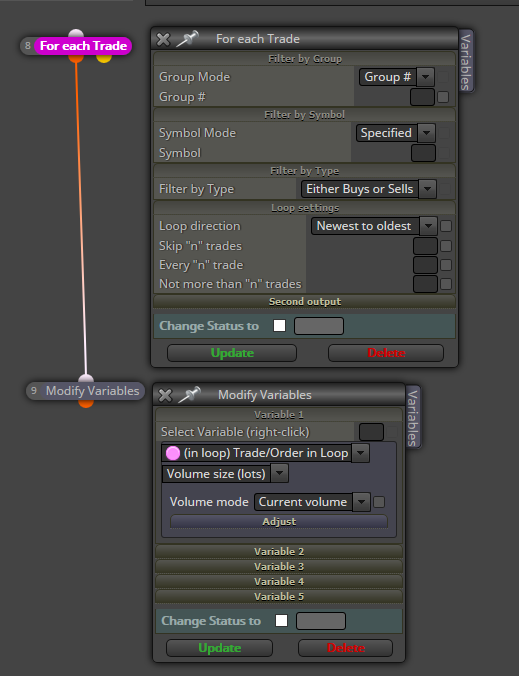Image resolution: width=519 pixels, height=676 pixels.
Task: Toggle checkbox next to Volume mode
Action: pos(379,502)
